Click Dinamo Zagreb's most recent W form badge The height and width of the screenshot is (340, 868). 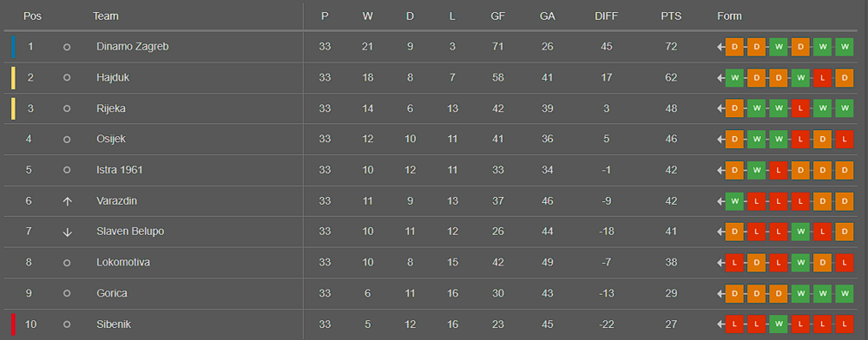(845, 47)
